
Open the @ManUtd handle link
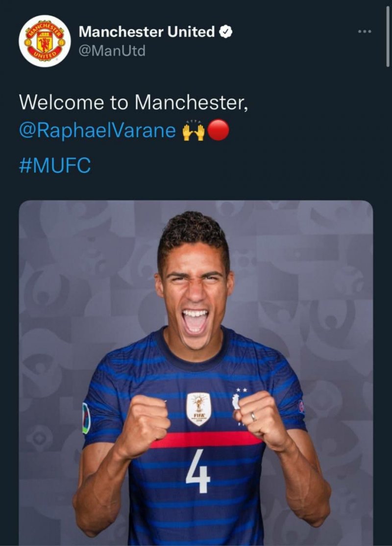click(x=112, y=51)
